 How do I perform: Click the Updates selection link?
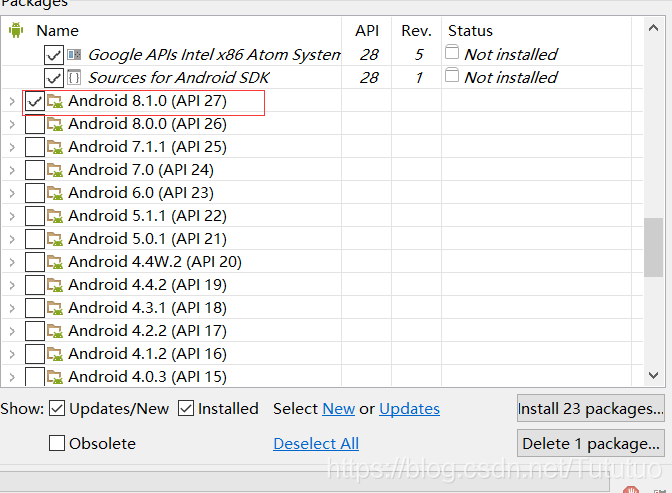409,409
